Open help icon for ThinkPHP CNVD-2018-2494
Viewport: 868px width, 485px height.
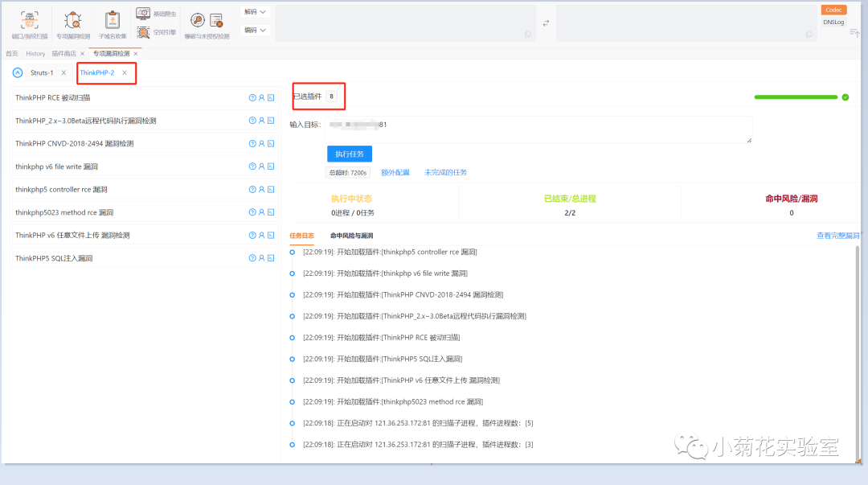click(252, 143)
